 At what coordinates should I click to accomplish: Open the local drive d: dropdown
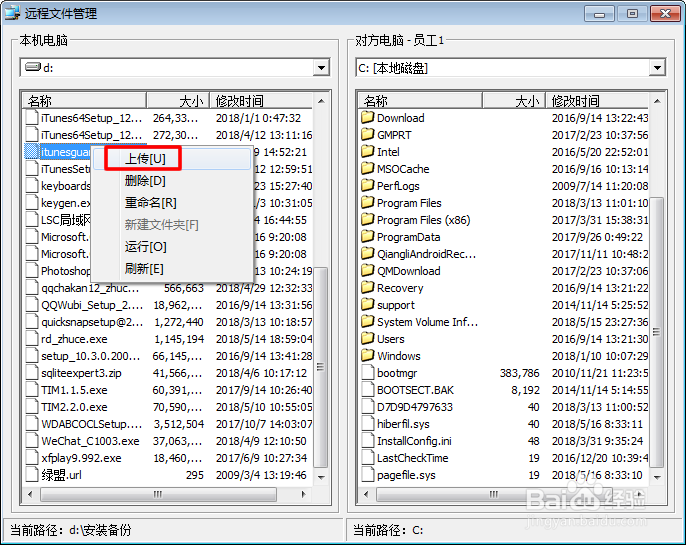tap(321, 68)
